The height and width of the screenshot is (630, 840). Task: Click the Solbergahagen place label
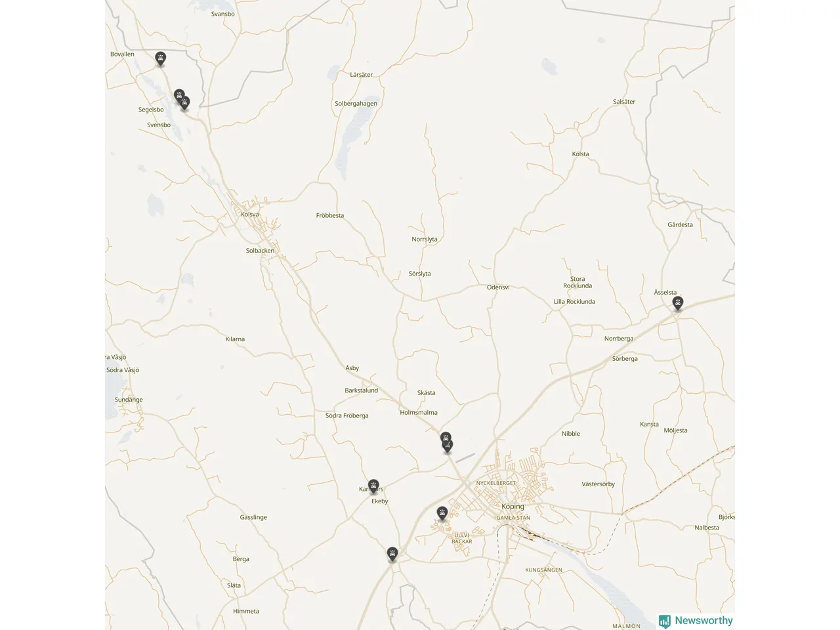pyautogui.click(x=356, y=104)
